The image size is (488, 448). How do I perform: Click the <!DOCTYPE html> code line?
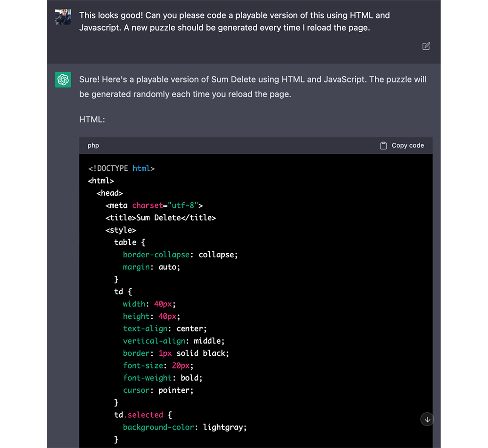[122, 168]
